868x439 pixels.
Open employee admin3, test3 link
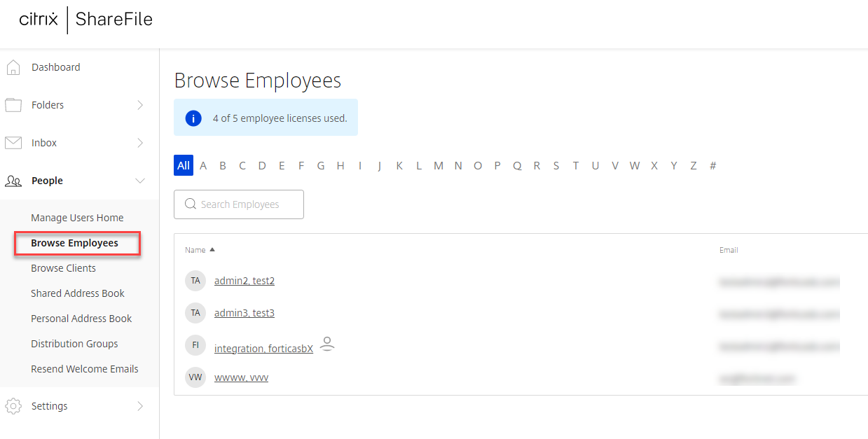244,313
